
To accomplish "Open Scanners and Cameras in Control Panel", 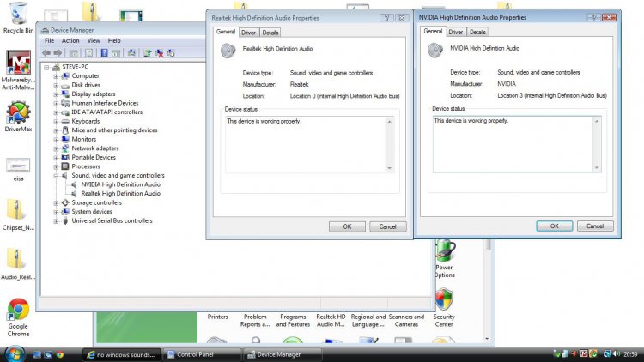I will tap(406, 321).
